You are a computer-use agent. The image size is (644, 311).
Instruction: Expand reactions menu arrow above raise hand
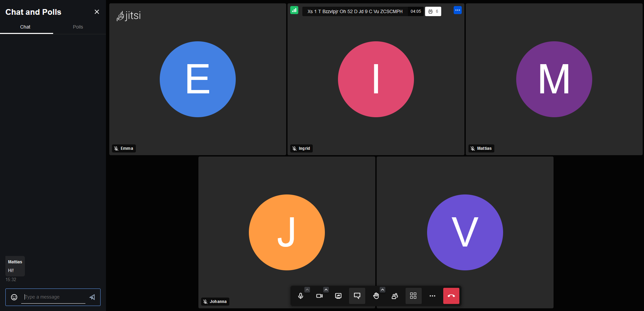382,290
